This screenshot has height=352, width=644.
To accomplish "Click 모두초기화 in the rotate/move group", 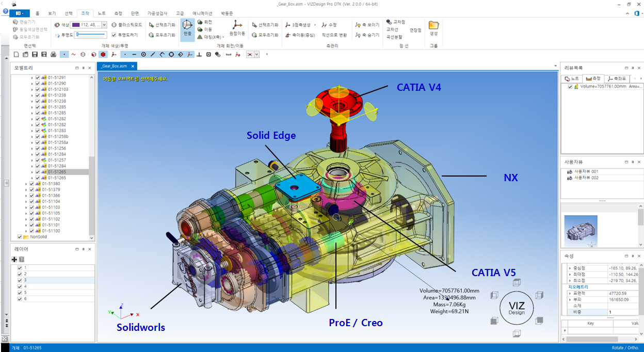I will (265, 35).
